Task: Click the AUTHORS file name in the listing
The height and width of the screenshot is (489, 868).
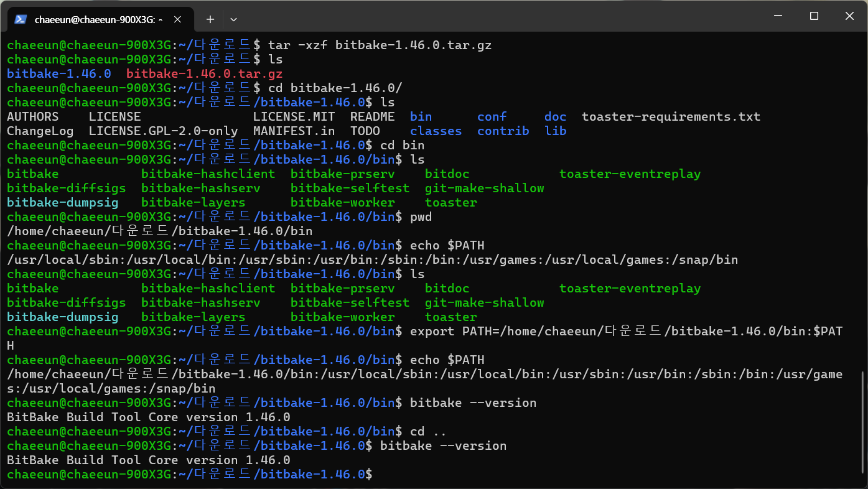Action: click(x=33, y=116)
